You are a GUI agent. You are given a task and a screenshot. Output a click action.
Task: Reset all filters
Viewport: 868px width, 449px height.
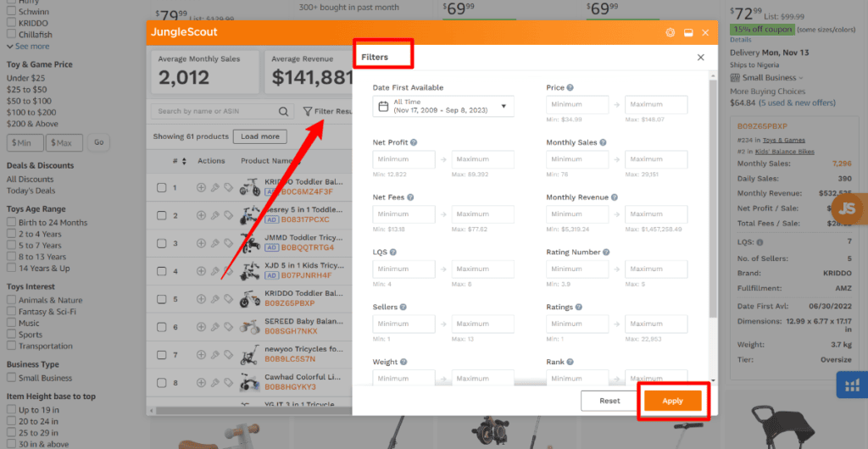pyautogui.click(x=610, y=401)
